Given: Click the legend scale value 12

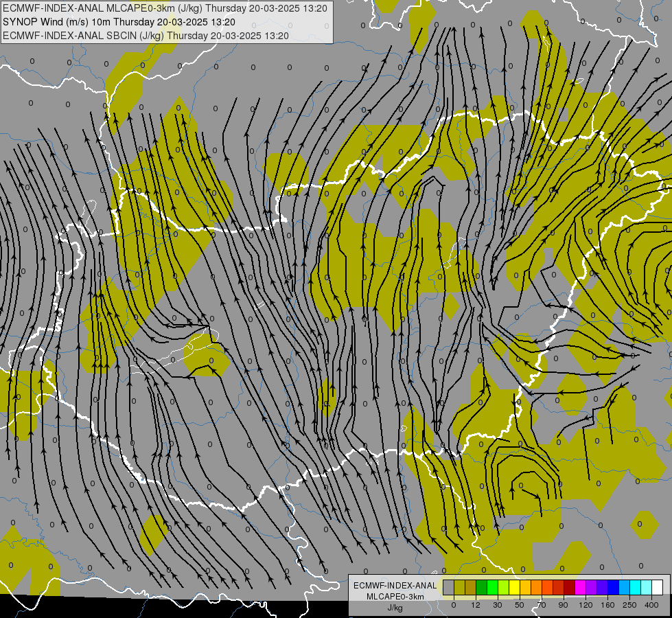Looking at the screenshot, I should pyautogui.click(x=476, y=605).
